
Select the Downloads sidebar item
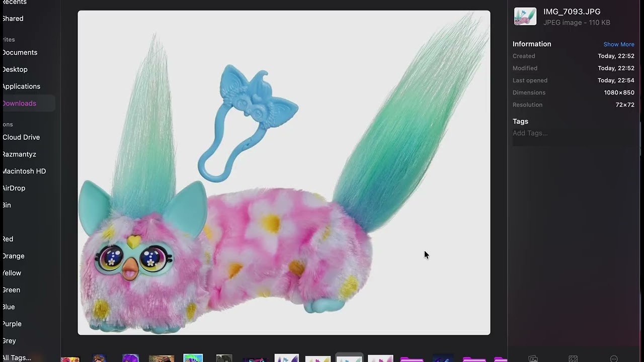tap(19, 103)
